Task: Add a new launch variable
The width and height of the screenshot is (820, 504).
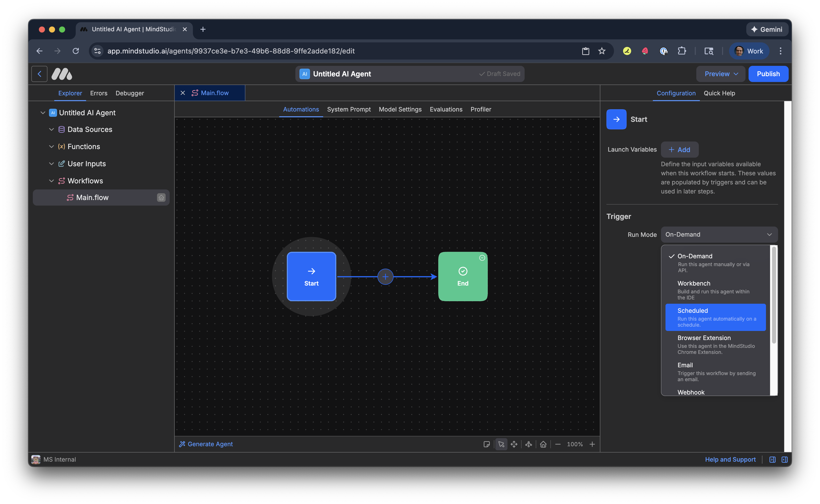Action: click(680, 149)
